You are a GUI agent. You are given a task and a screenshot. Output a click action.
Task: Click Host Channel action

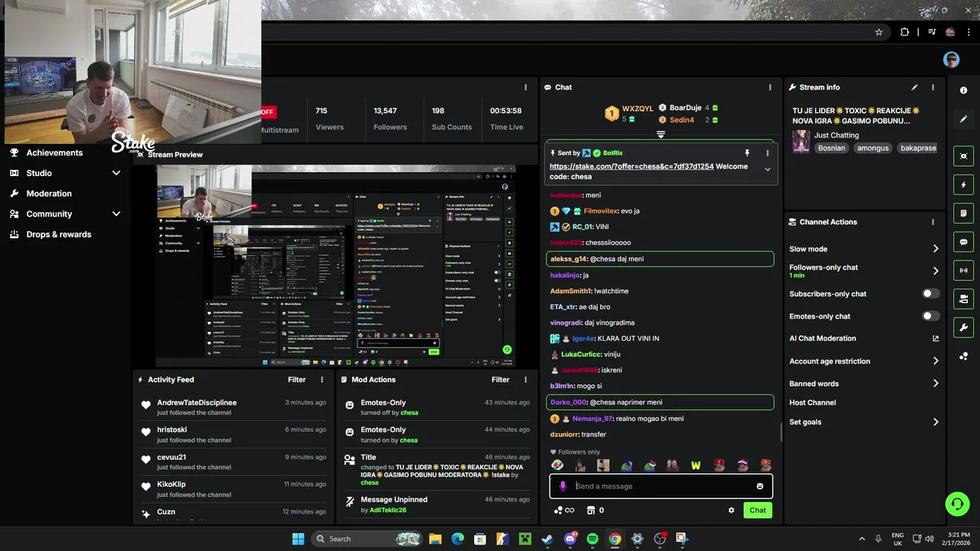pos(812,403)
